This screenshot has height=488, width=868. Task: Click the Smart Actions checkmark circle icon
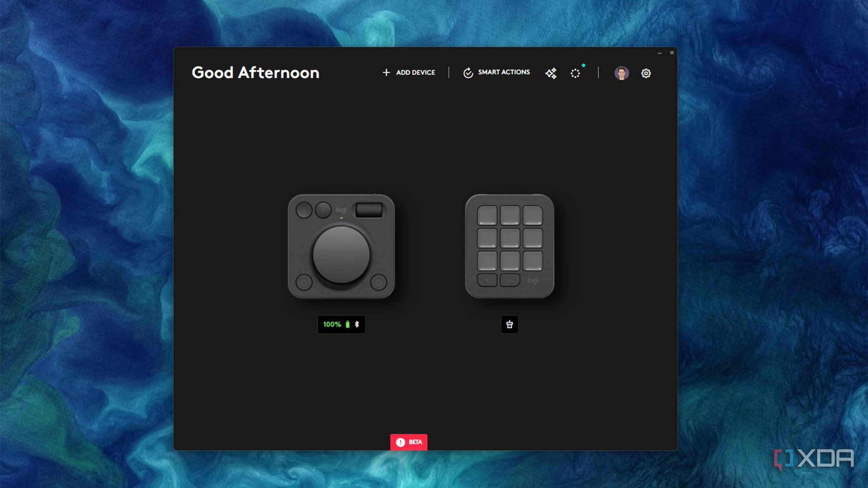[x=468, y=73]
